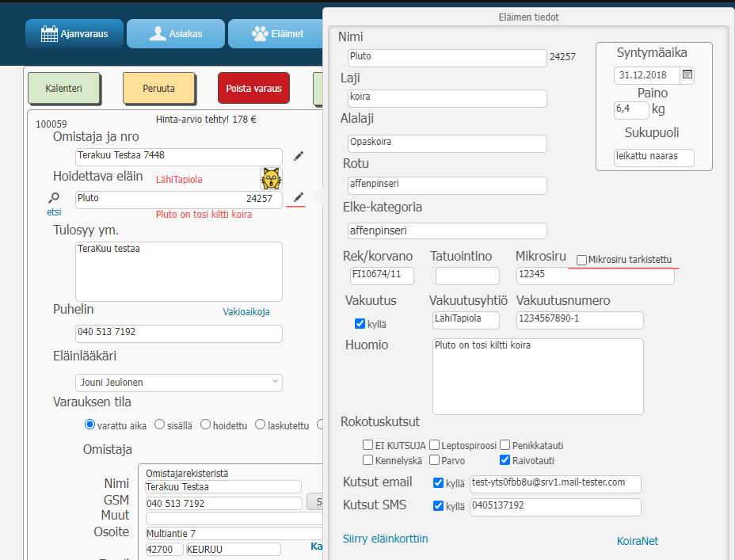Click the etsi search link
Viewport: 735px width, 560px height.
coord(54,211)
